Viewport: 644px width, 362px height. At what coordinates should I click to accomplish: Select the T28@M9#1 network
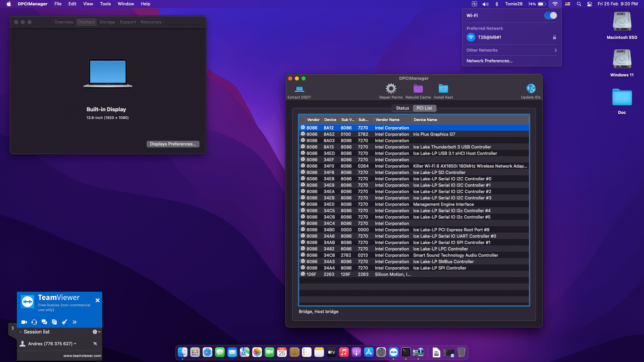(512, 37)
